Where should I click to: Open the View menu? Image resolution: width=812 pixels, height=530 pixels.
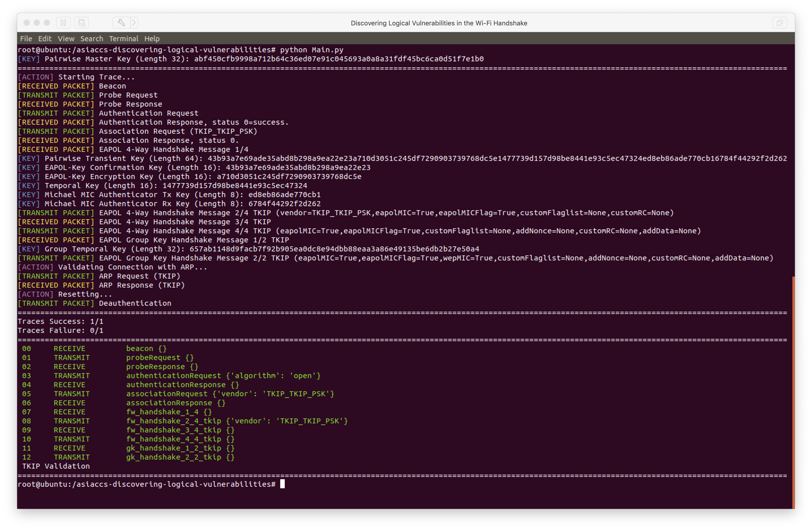coord(66,38)
